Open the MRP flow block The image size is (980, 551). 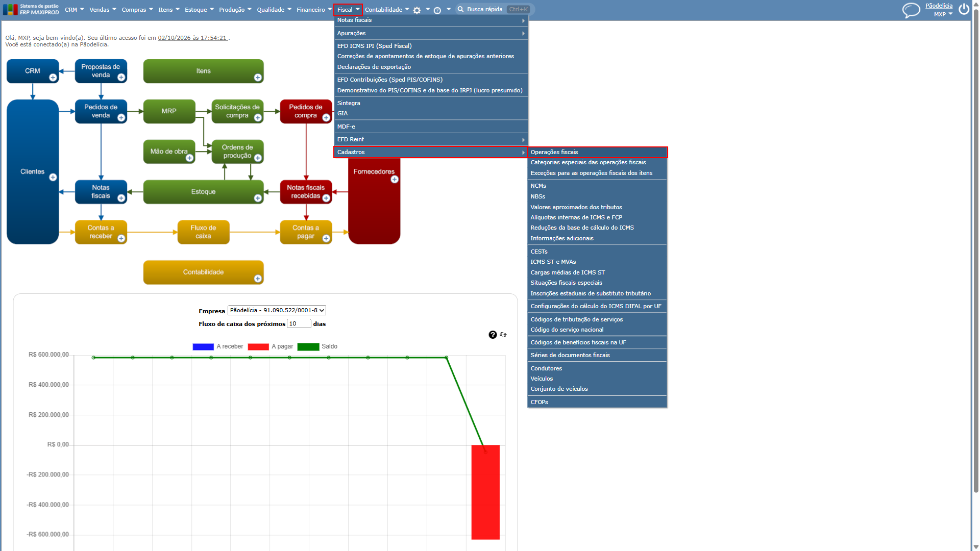(169, 111)
